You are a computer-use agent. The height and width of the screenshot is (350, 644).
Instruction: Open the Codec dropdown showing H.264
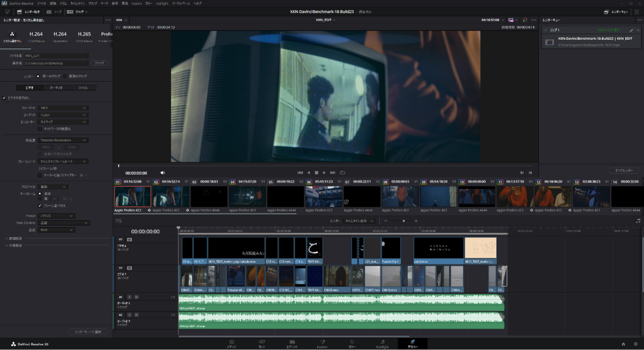pos(63,115)
